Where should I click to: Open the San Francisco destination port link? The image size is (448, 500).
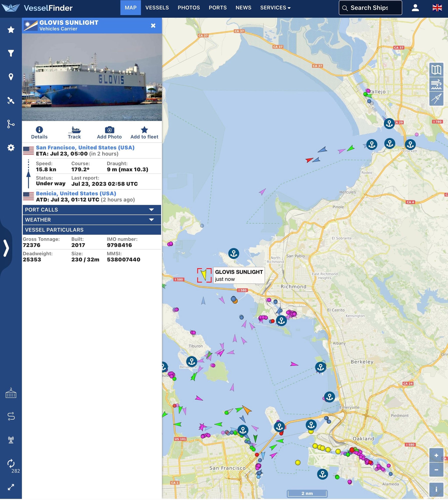[x=85, y=147]
